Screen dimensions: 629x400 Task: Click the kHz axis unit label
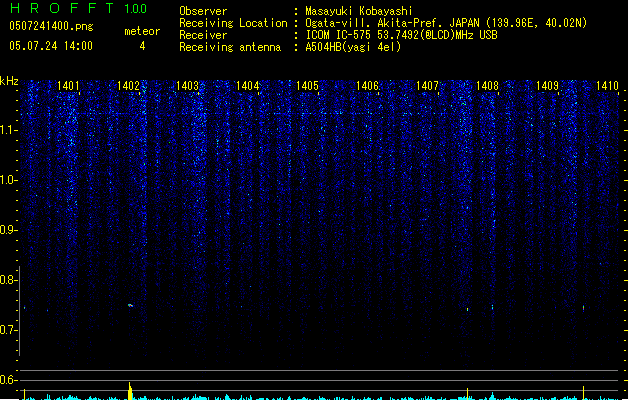(9, 81)
